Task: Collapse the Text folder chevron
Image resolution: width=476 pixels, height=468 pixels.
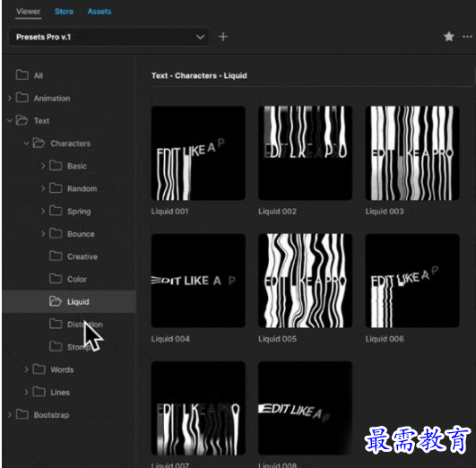Action: pos(9,120)
